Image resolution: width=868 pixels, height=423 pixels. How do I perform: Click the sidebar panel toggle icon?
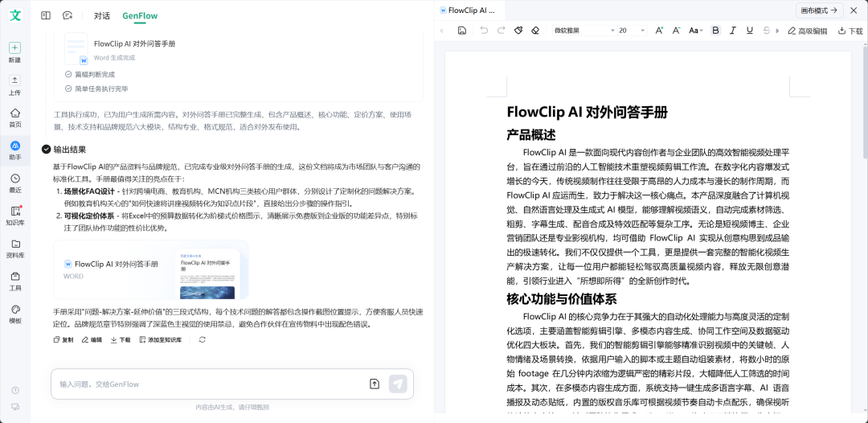pyautogui.click(x=46, y=15)
